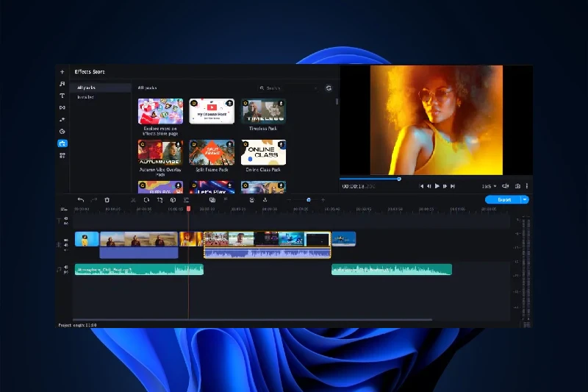Viewport: 588px width, 392px height.
Task: Take a snapshot with the camera icon
Action: coord(517,186)
